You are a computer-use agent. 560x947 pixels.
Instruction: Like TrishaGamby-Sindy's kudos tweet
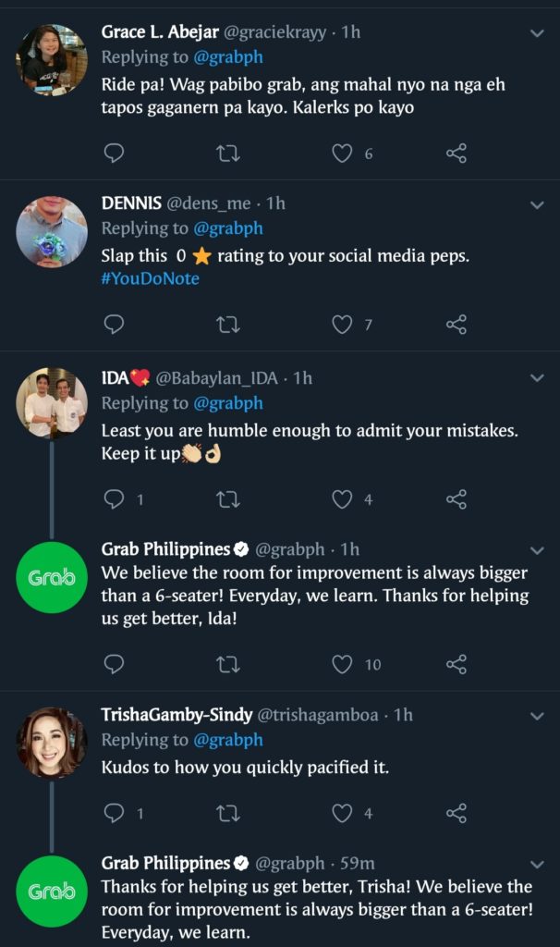click(x=342, y=813)
